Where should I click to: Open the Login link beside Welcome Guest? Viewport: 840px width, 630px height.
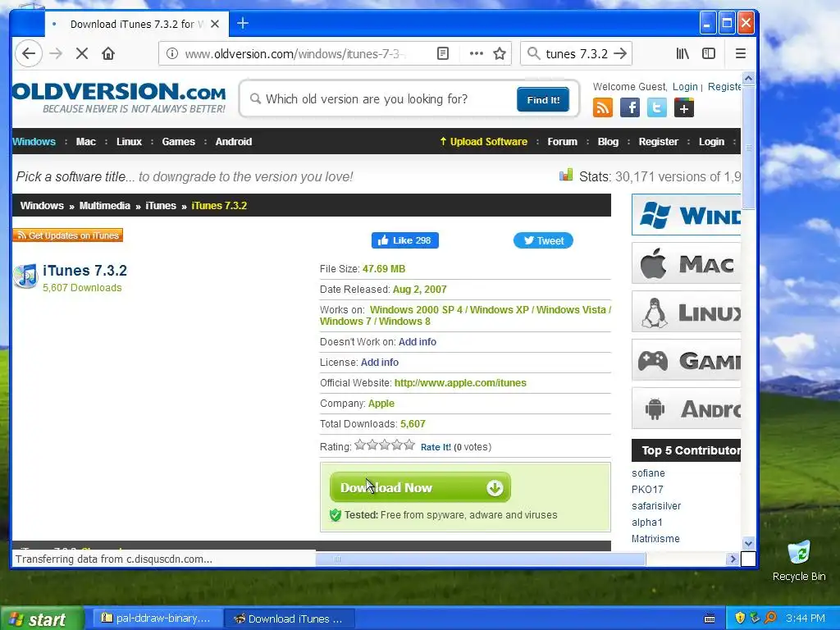685,87
